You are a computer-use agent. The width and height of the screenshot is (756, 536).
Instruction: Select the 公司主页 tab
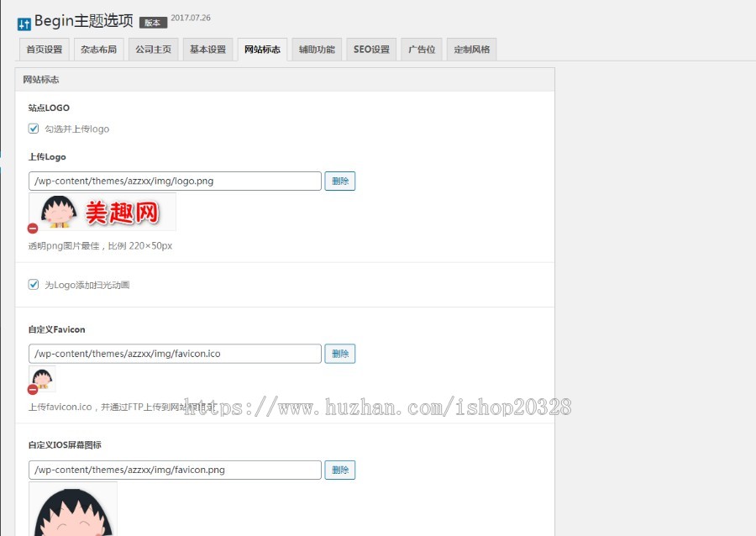pos(154,50)
